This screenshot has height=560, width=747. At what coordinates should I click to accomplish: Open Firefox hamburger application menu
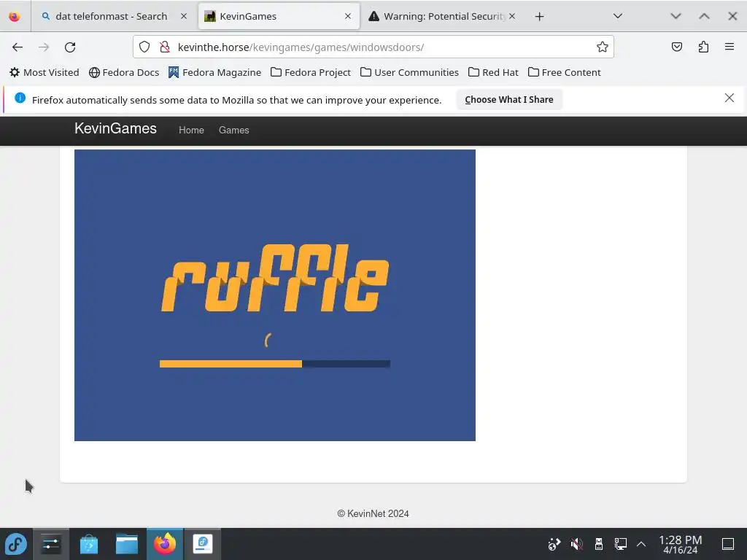[729, 47]
